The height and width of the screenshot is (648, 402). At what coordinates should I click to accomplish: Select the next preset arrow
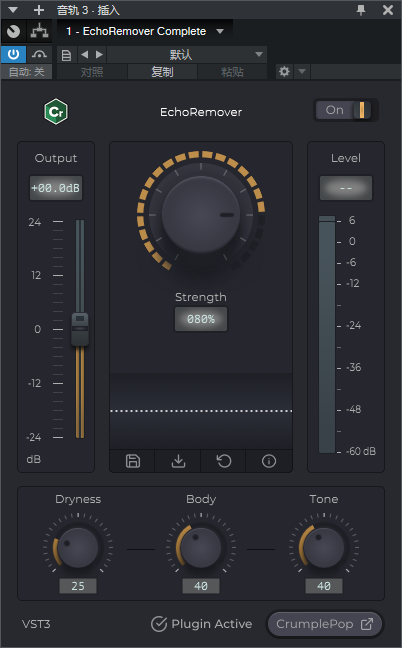(x=99, y=55)
